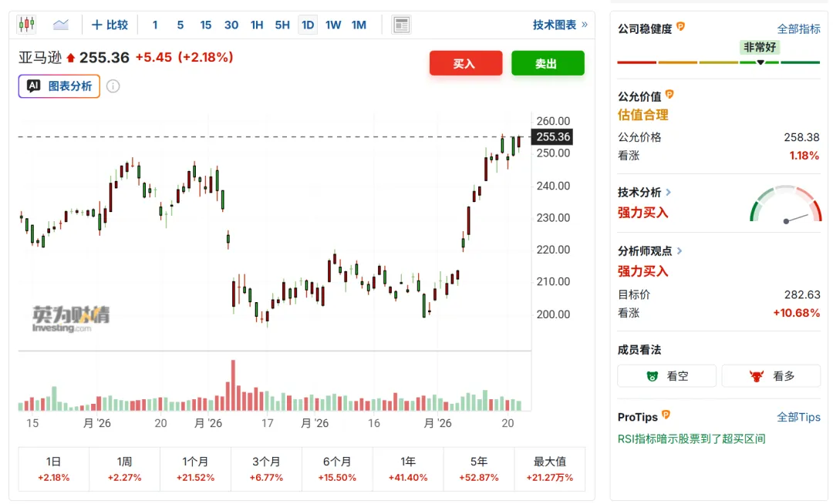Click the 255.36 current price label on axis
833x504 pixels.
(552, 137)
